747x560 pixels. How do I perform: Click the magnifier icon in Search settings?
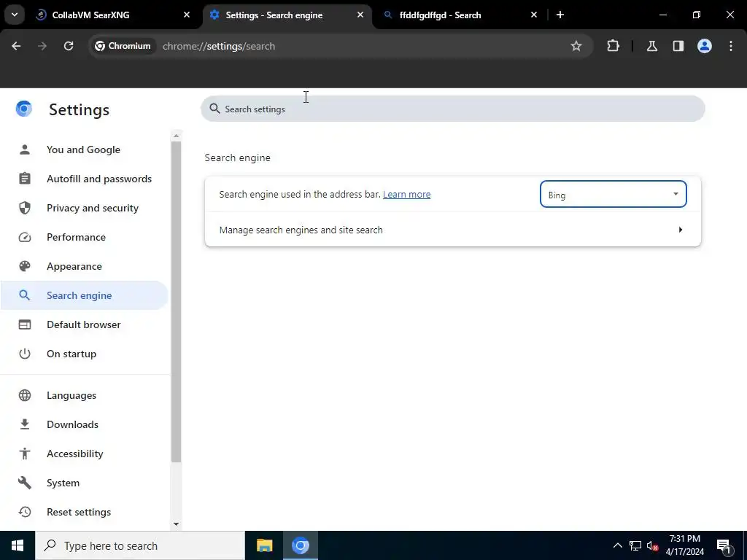click(x=215, y=109)
